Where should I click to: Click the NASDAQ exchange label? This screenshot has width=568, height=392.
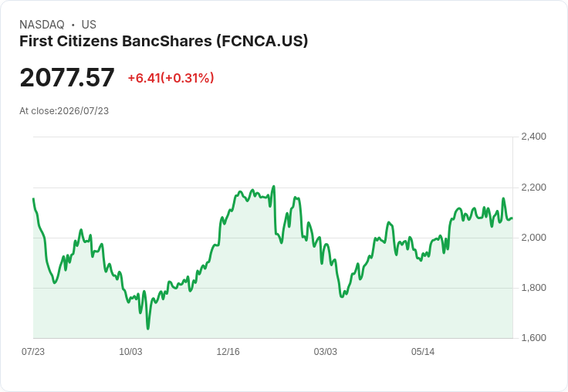click(x=42, y=25)
